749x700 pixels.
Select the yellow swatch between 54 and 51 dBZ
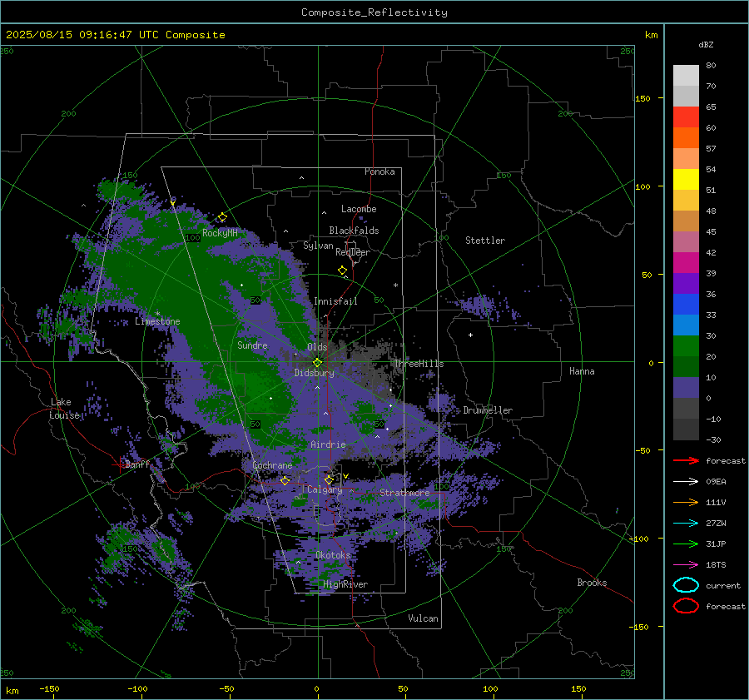[x=686, y=179]
